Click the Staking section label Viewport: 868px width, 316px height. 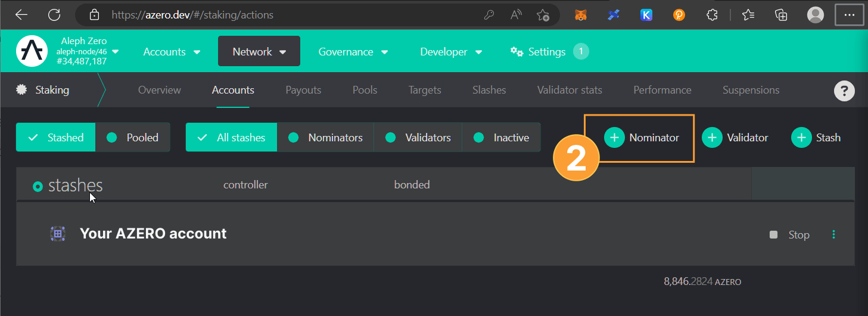tap(52, 90)
